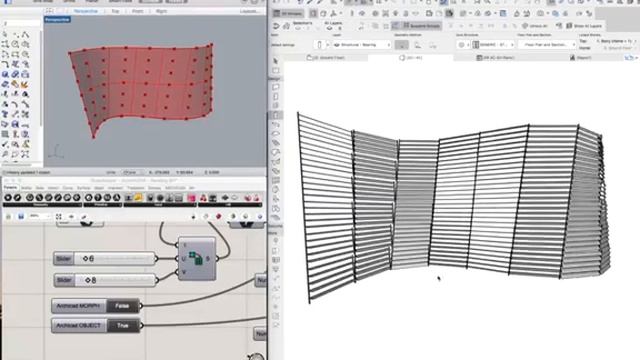The height and width of the screenshot is (360, 640).
Task: Open the blue Perspective viewport label menu
Action: (57, 20)
